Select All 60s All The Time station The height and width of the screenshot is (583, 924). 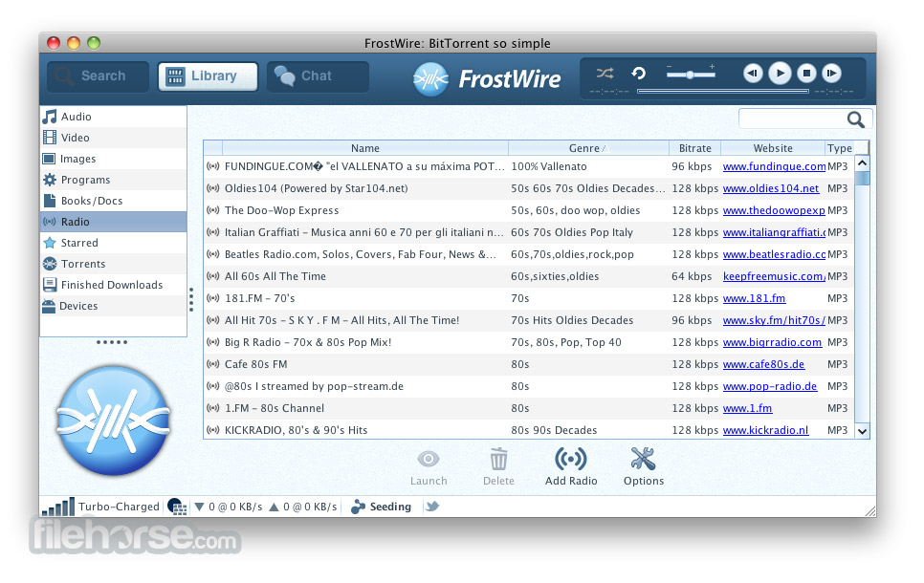tap(529, 277)
